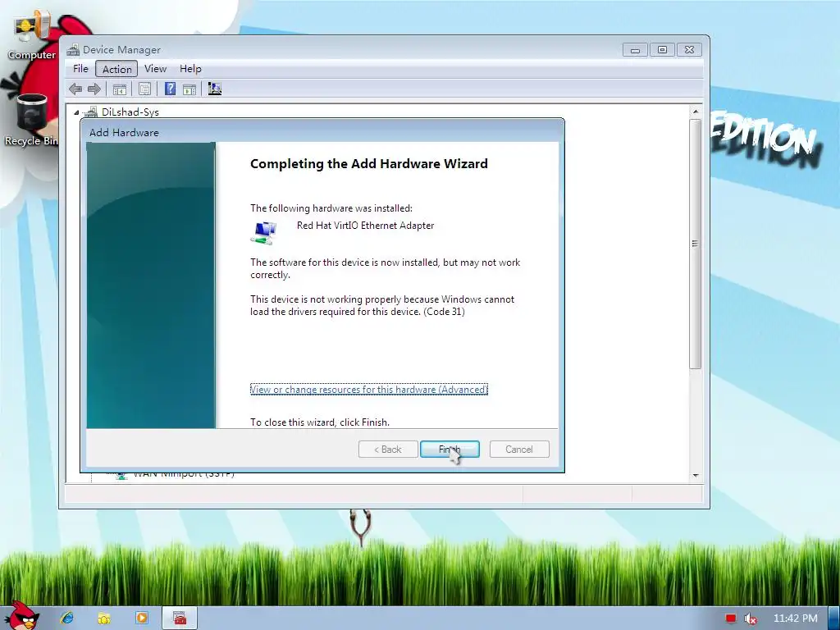Click Finish to close the wizard
Image resolution: width=840 pixels, height=630 pixels.
(450, 449)
